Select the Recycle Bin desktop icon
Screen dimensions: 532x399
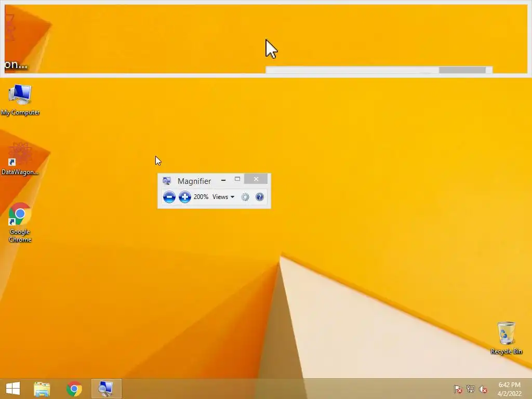coord(506,338)
